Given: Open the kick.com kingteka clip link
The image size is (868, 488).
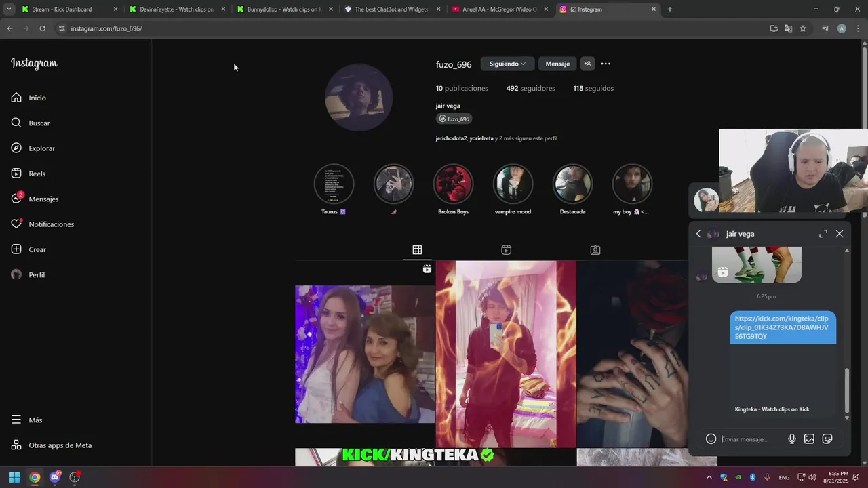Looking at the screenshot, I should point(783,327).
